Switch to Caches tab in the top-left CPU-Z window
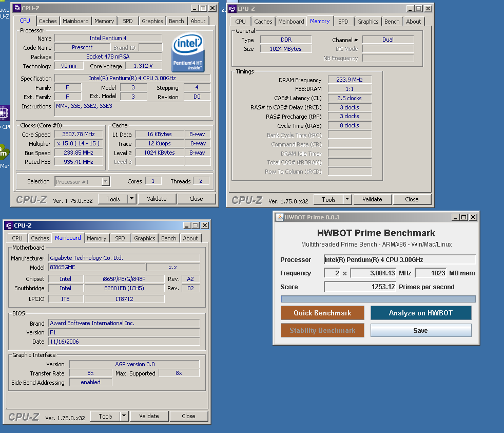This screenshot has width=504, height=433. (x=48, y=21)
